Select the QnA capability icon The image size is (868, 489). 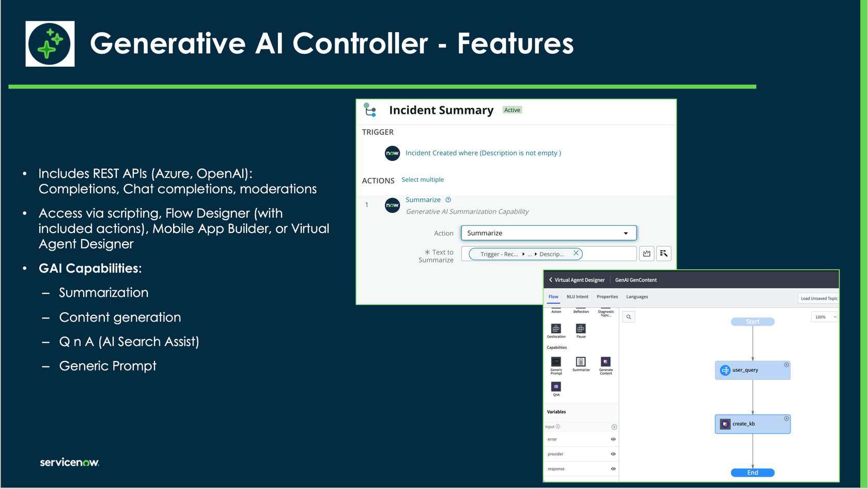tap(556, 387)
